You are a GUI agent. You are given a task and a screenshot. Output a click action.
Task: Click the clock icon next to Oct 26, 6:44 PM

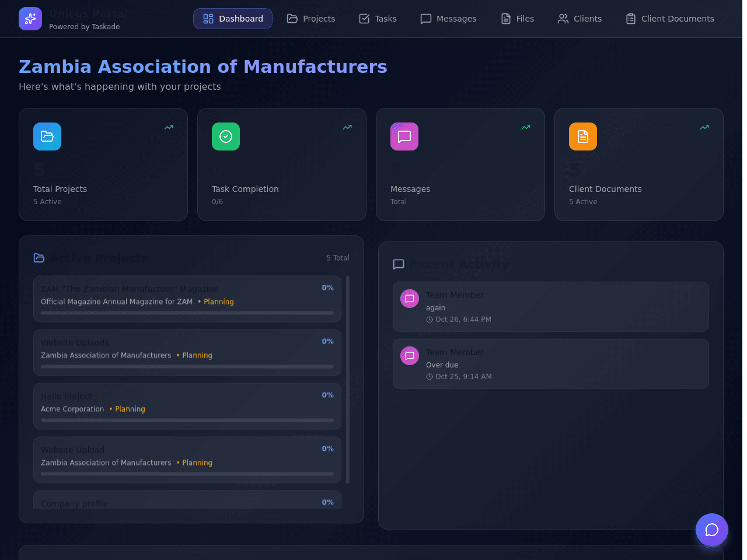[430, 320]
